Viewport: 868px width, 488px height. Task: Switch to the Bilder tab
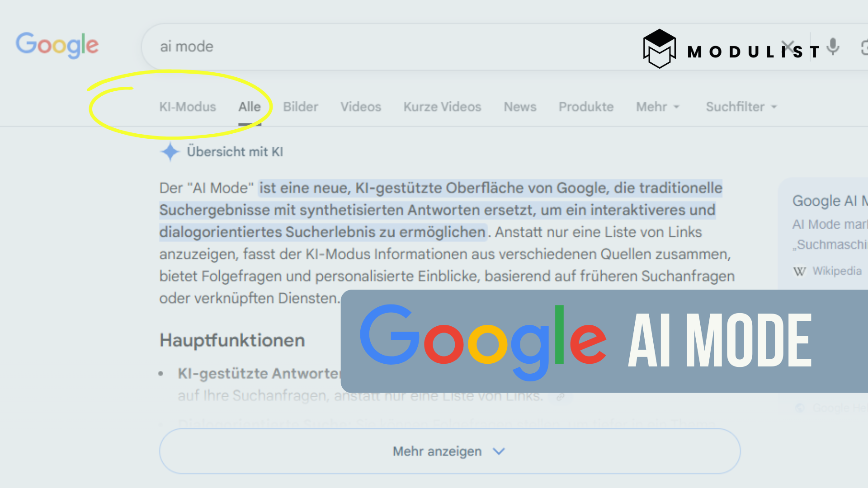click(300, 107)
